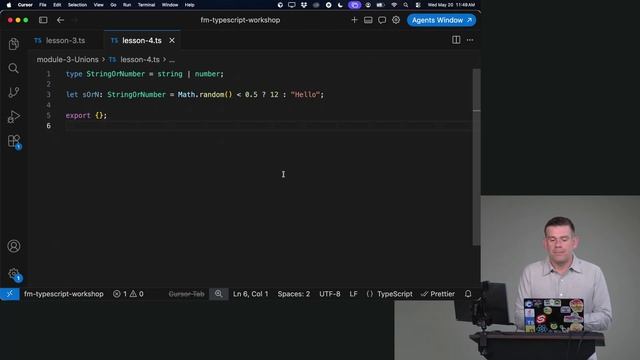Click the fm-typescript-workshop window title

point(240,20)
